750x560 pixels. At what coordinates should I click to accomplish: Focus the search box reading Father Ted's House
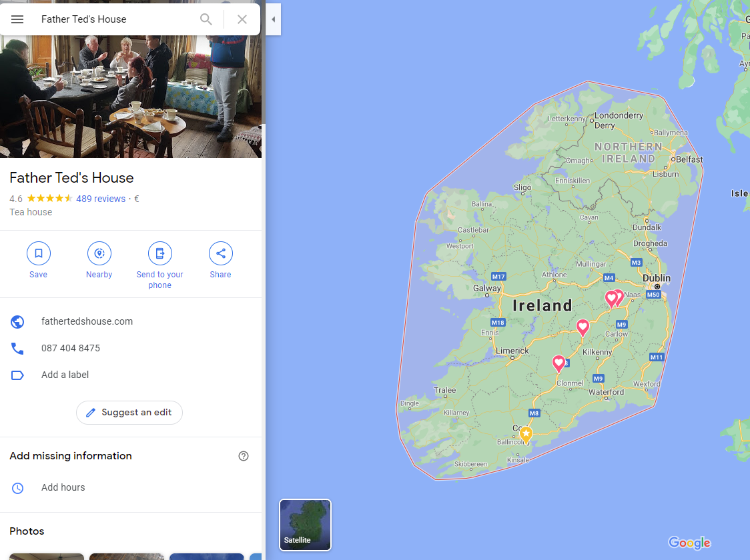click(115, 19)
